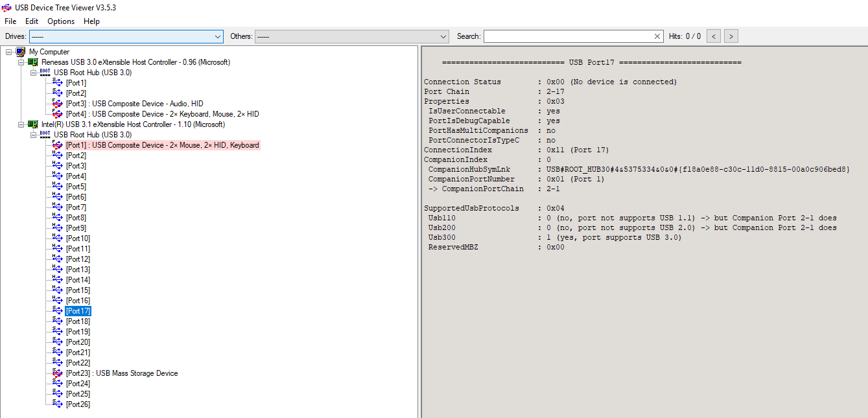Click the root hub icon under Renesas controller

(x=45, y=73)
